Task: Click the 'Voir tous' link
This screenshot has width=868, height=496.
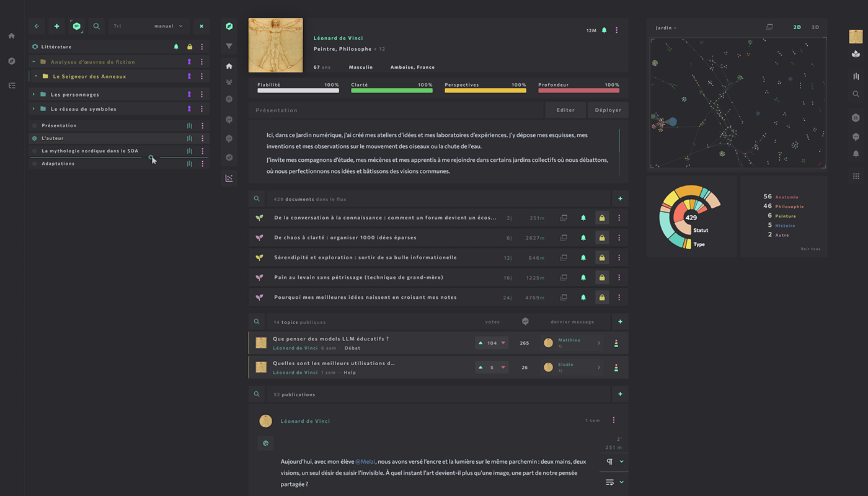Action: coord(810,249)
